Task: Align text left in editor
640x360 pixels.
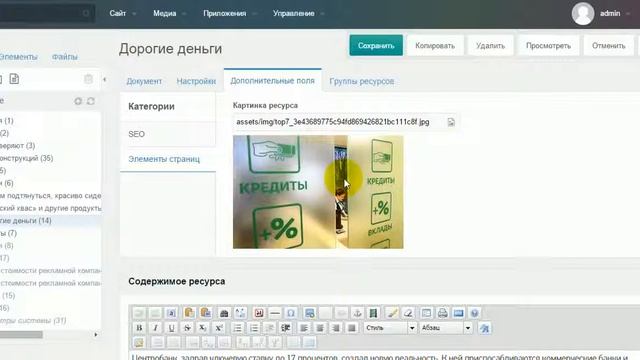Action: 304,328
